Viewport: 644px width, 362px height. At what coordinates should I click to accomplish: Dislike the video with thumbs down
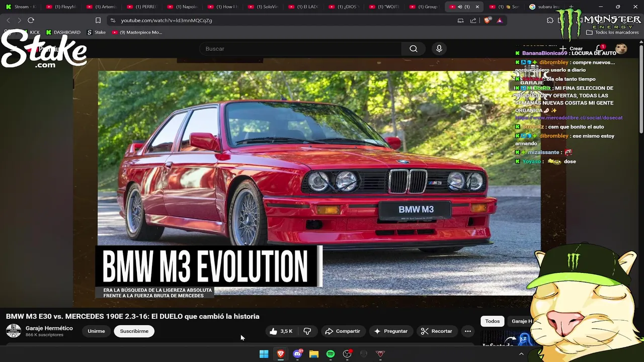pos(307,331)
